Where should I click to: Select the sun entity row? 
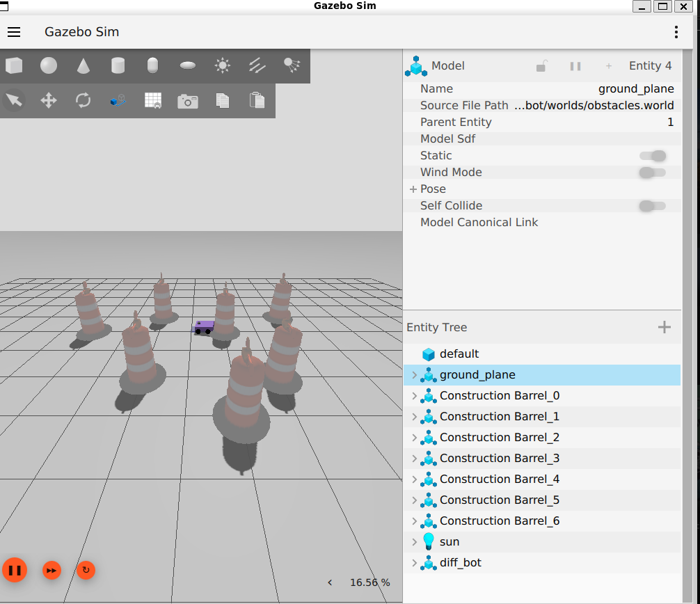542,542
